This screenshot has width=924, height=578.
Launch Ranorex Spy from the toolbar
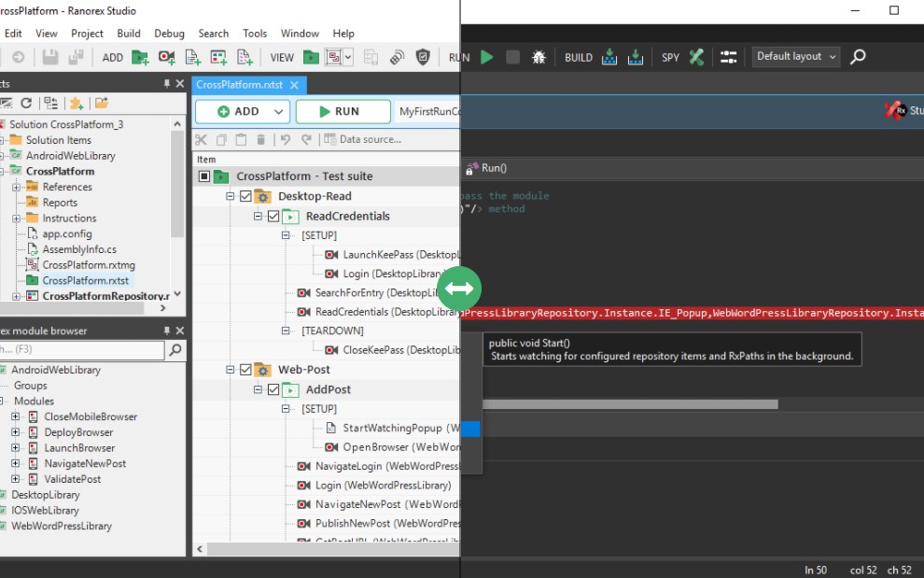(696, 57)
